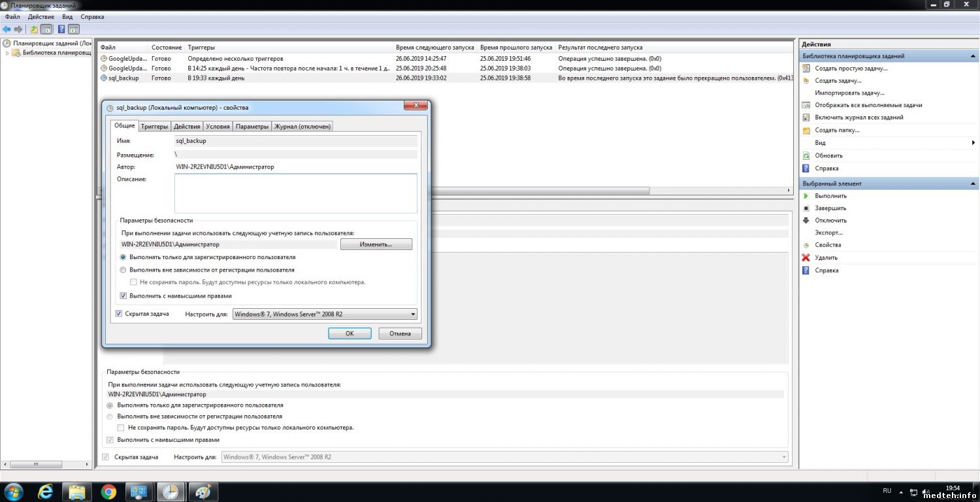Click Создать простую задачу action icon
The height and width of the screenshot is (502, 980).
tap(806, 69)
